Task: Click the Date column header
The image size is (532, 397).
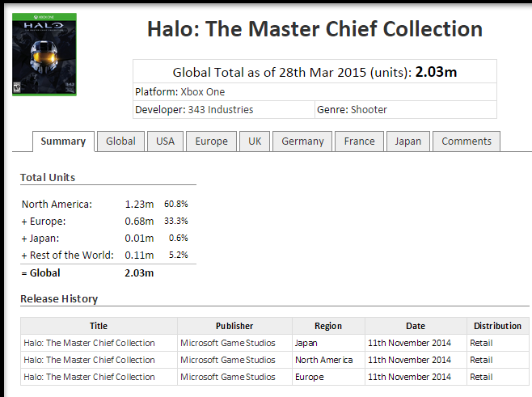Action: tap(416, 326)
